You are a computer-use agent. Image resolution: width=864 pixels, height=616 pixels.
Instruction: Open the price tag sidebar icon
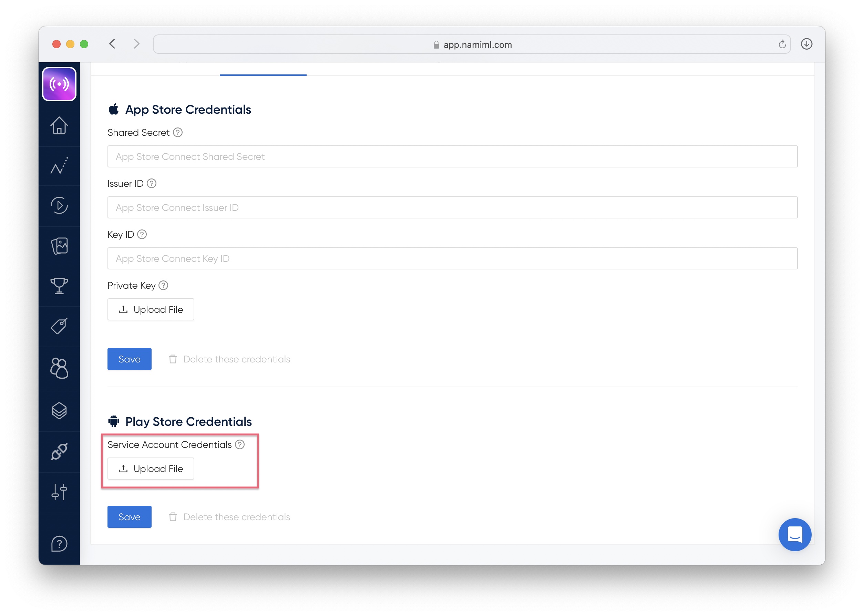coord(59,326)
